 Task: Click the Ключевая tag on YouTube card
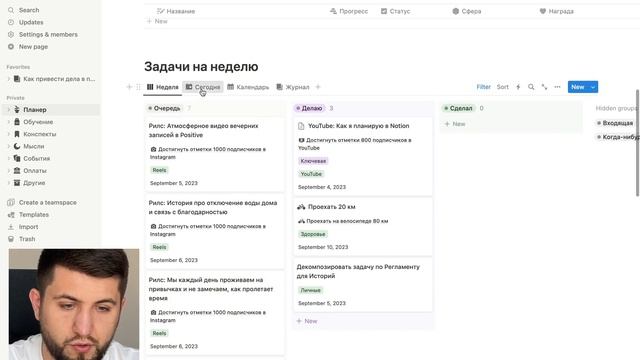coord(313,161)
